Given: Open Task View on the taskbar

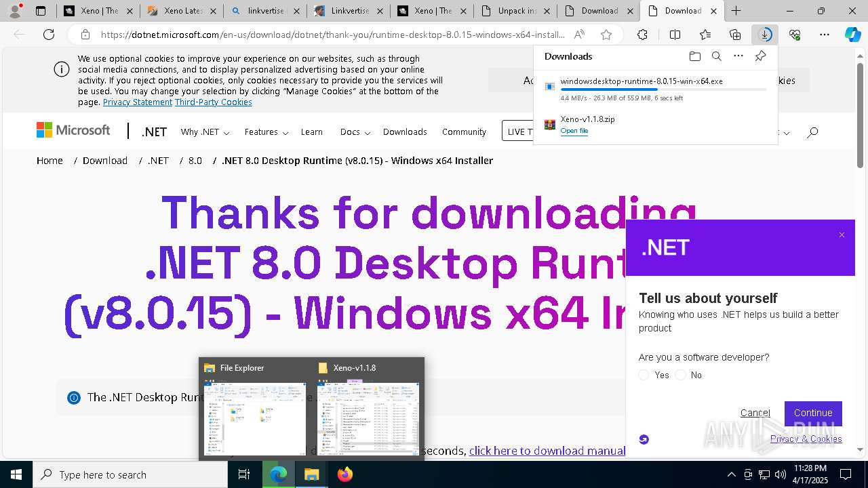Looking at the screenshot, I should coord(244,474).
